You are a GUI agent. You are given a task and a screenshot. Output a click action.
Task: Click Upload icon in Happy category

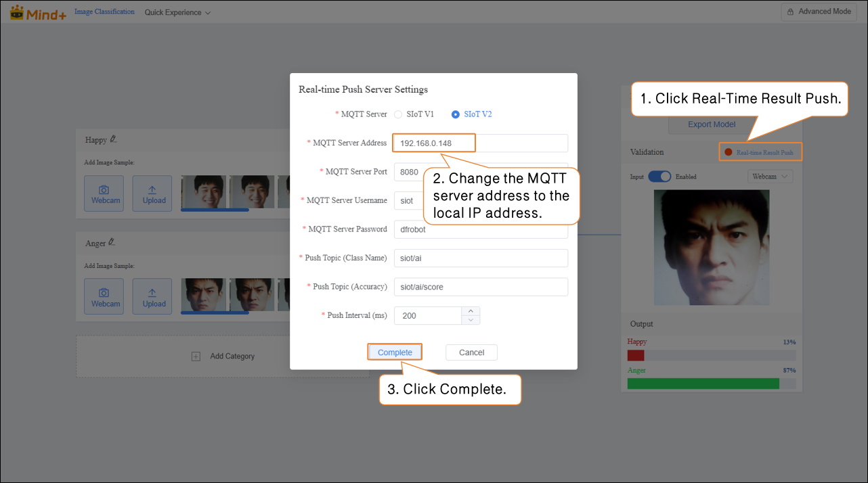pyautogui.click(x=152, y=191)
